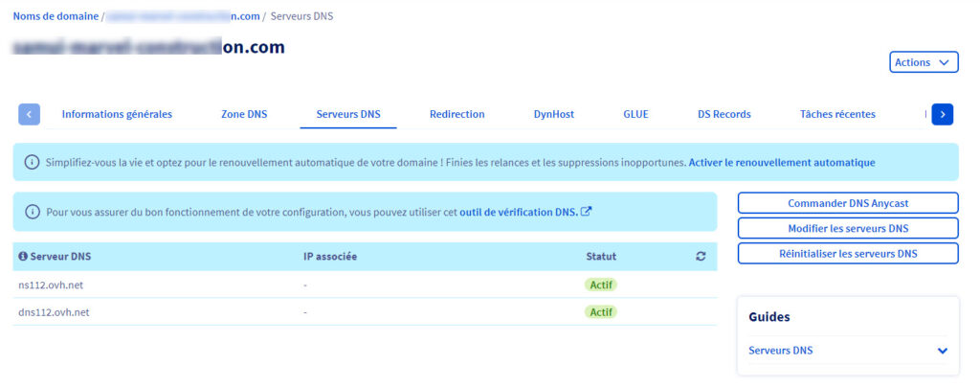Click the Actif status badge for dns112.ovh.net
The width and height of the screenshot is (980, 388).
(x=601, y=311)
